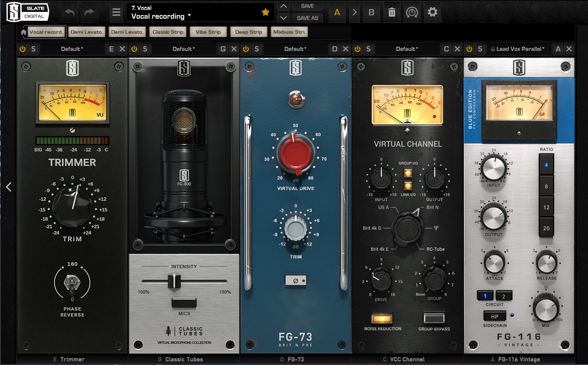Click the Classic Tubes MICS button
Image resolution: width=588 pixels, height=365 pixels.
[x=184, y=303]
